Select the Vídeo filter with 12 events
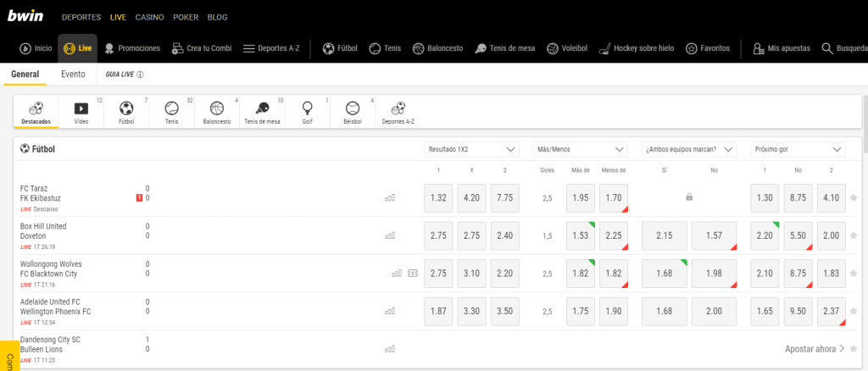The height and width of the screenshot is (371, 868). tap(81, 113)
